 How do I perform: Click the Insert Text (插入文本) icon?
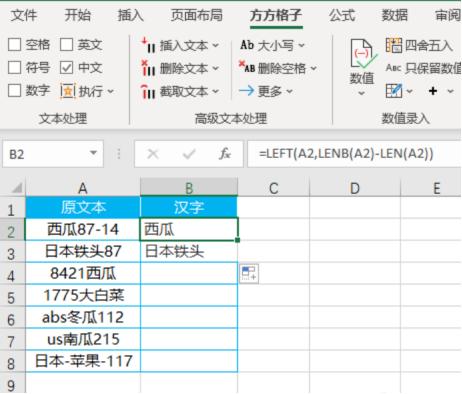point(148,45)
